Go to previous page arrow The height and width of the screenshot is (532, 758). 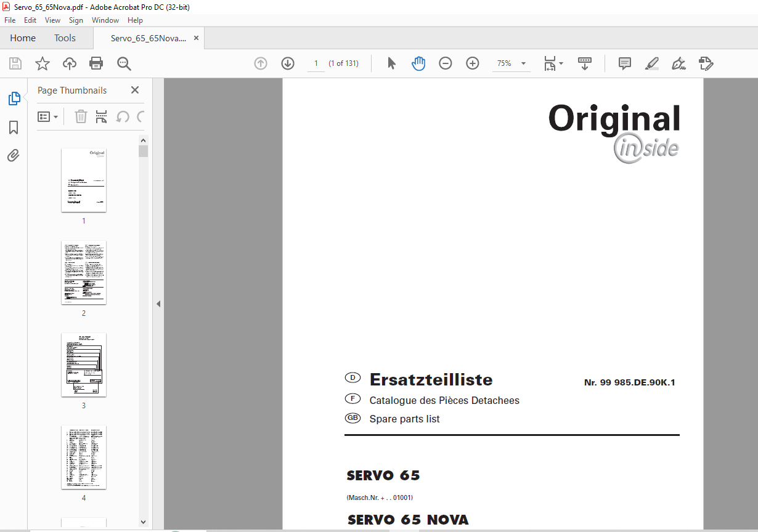point(261,63)
